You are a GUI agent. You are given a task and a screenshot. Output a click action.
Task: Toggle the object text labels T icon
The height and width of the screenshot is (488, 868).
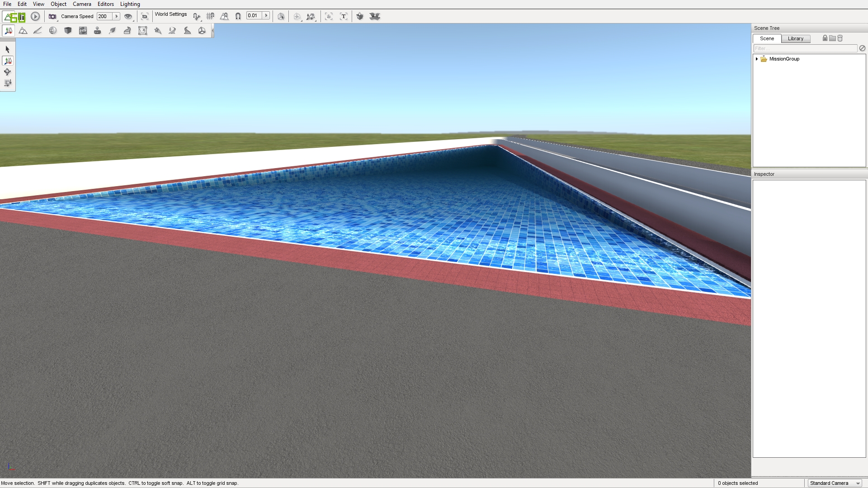click(x=344, y=17)
